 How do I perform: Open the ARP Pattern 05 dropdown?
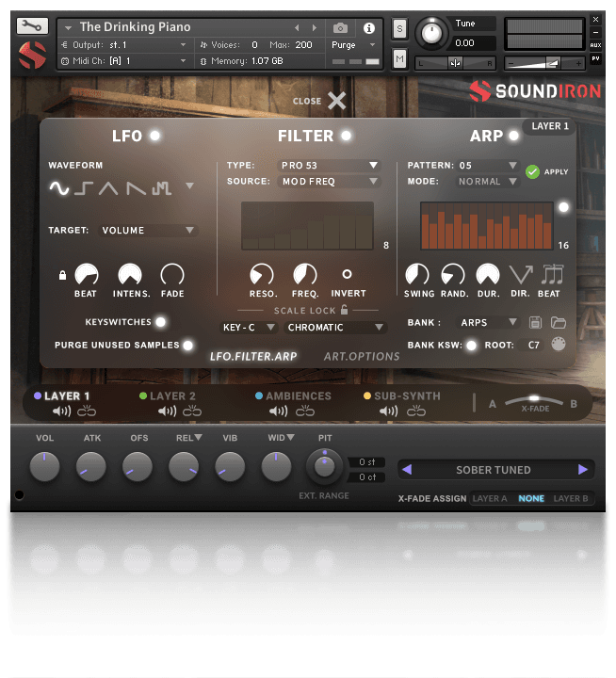(x=488, y=165)
